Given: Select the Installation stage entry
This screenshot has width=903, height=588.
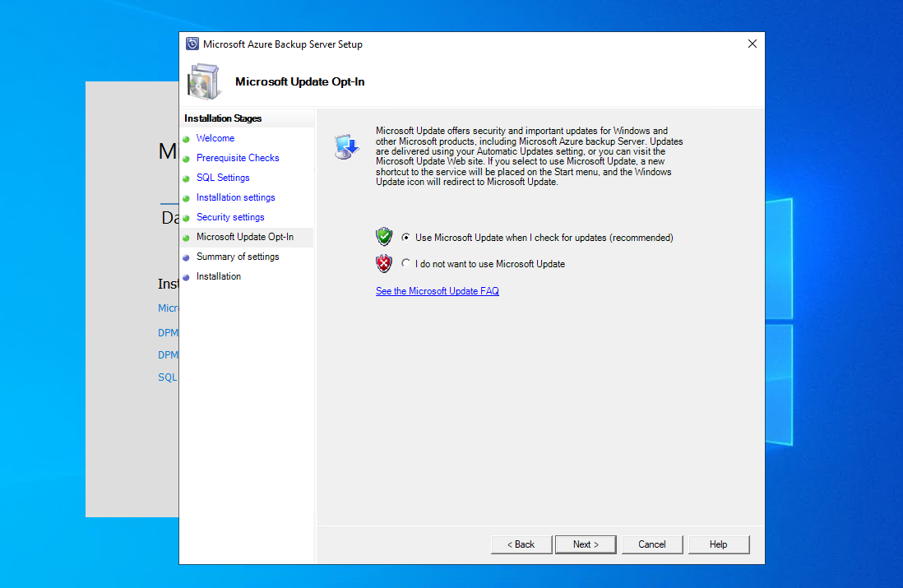Looking at the screenshot, I should (219, 275).
